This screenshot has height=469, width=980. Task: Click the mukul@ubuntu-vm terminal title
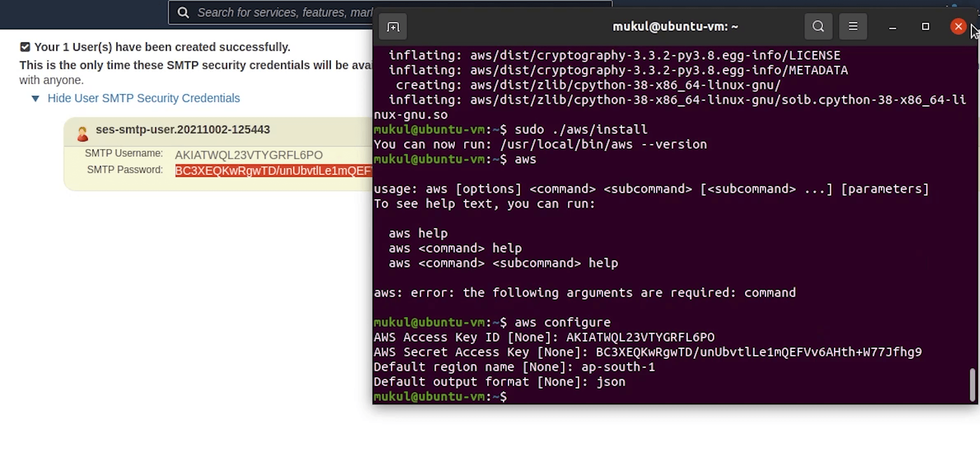tap(675, 27)
